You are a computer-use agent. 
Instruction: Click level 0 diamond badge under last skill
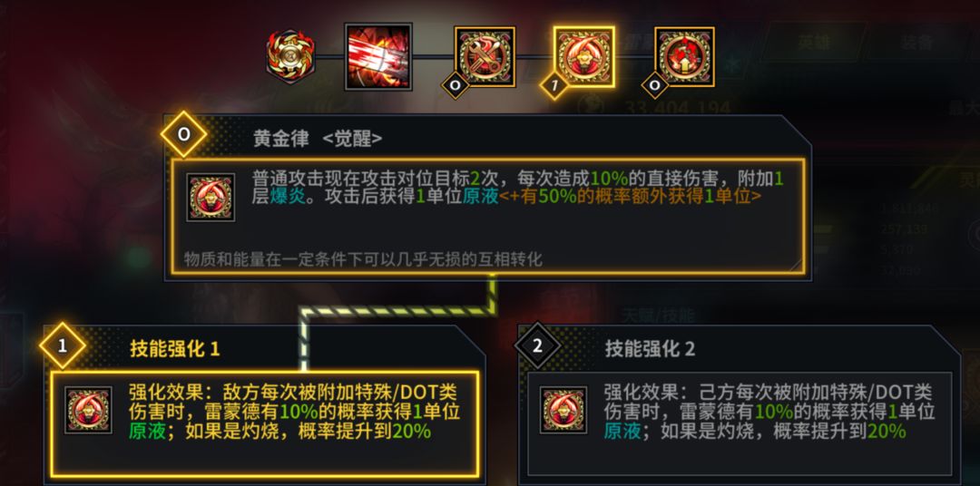click(655, 85)
